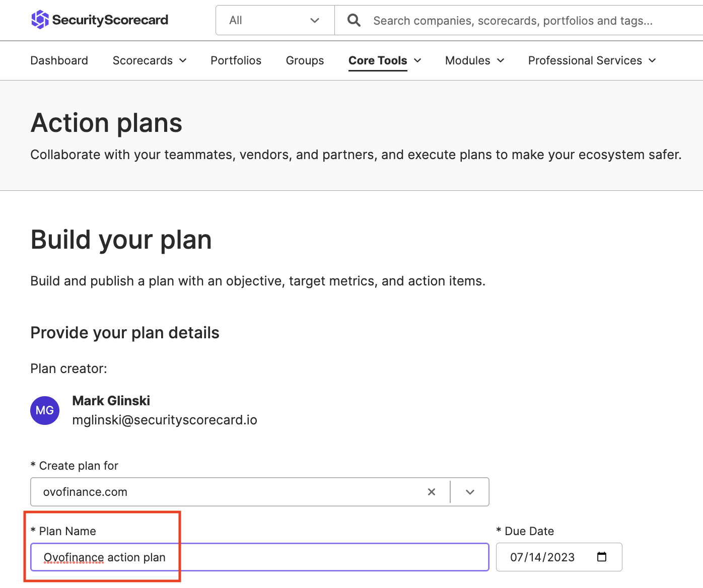The height and width of the screenshot is (588, 703).
Task: Open the calendar picker icon in Due Date
Action: point(602,557)
